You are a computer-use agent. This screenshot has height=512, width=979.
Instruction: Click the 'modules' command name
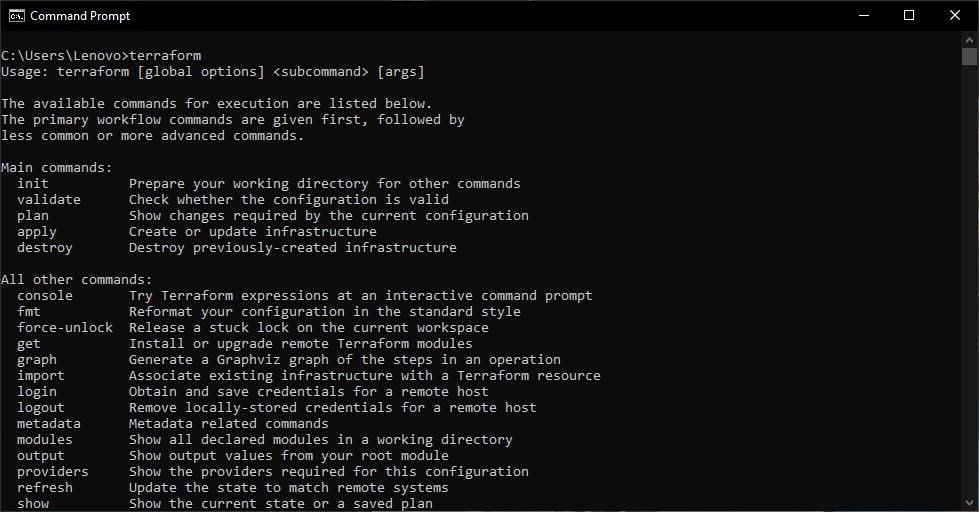click(x=45, y=440)
